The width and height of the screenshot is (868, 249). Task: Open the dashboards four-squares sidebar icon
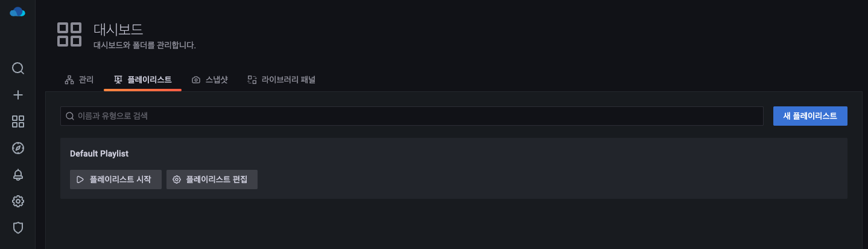pyautogui.click(x=18, y=121)
